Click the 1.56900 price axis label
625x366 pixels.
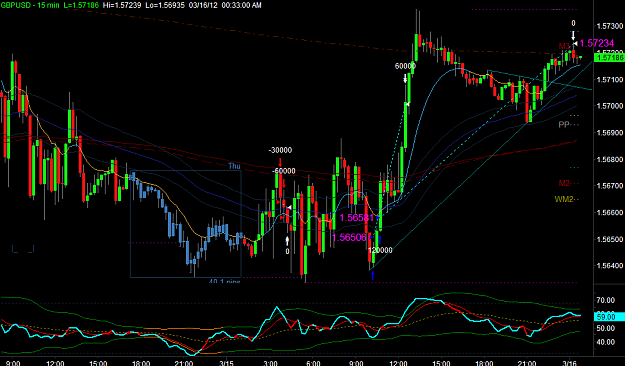tap(609, 133)
